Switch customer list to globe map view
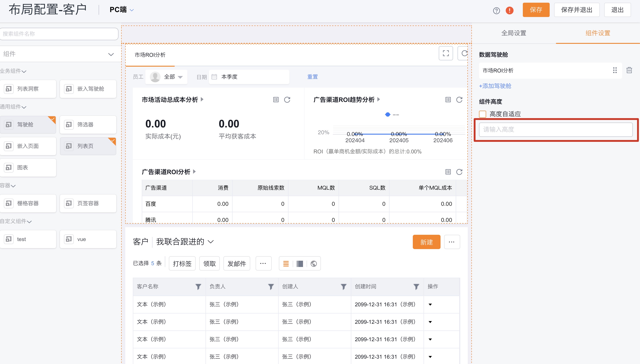 pyautogui.click(x=314, y=263)
